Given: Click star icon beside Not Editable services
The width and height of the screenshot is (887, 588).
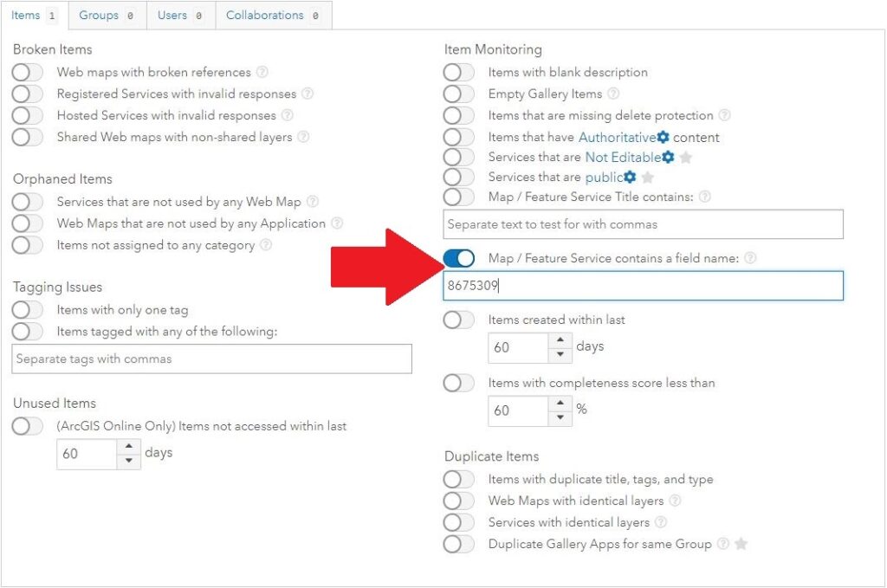Looking at the screenshot, I should (686, 158).
